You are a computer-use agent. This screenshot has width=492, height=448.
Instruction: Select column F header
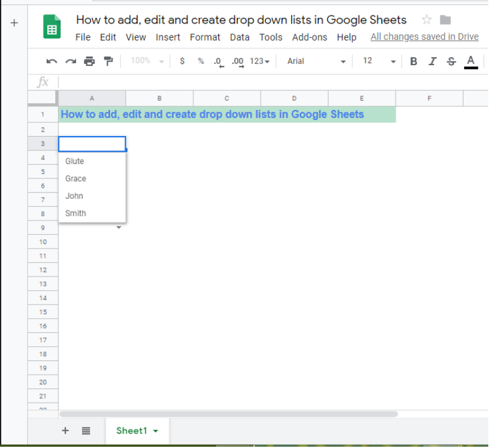(x=429, y=98)
